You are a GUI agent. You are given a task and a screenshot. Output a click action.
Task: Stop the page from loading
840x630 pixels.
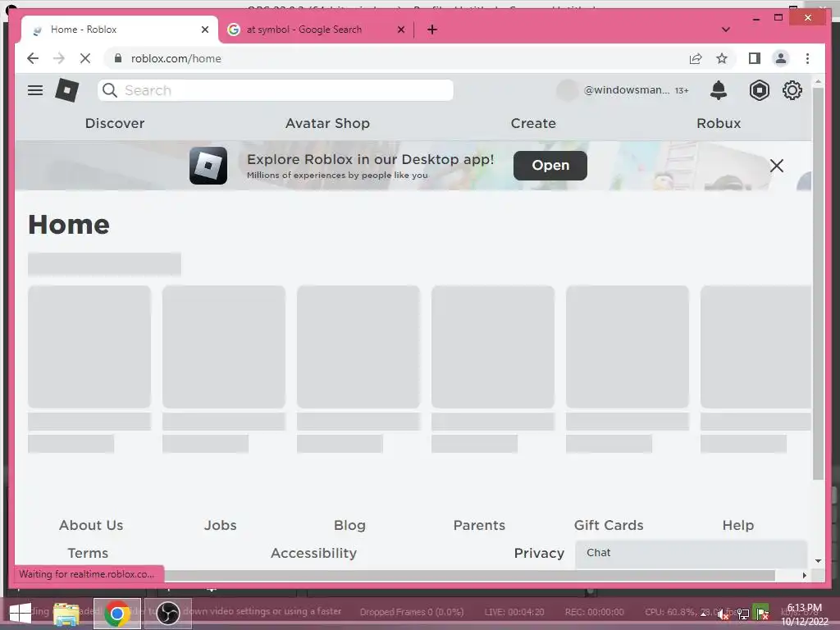coord(85,58)
